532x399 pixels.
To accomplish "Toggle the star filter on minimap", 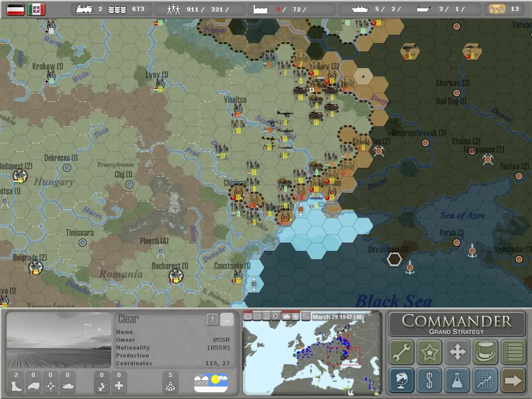I will point(296,316).
